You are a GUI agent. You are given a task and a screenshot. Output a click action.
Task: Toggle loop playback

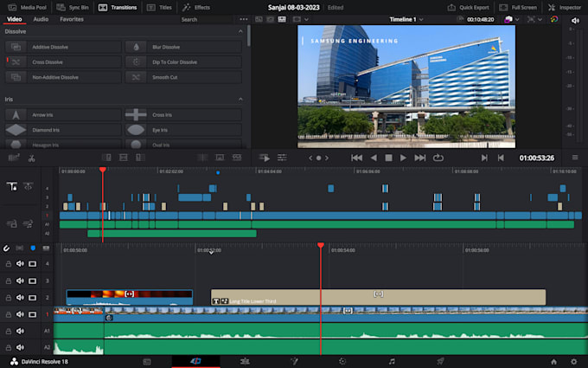438,158
